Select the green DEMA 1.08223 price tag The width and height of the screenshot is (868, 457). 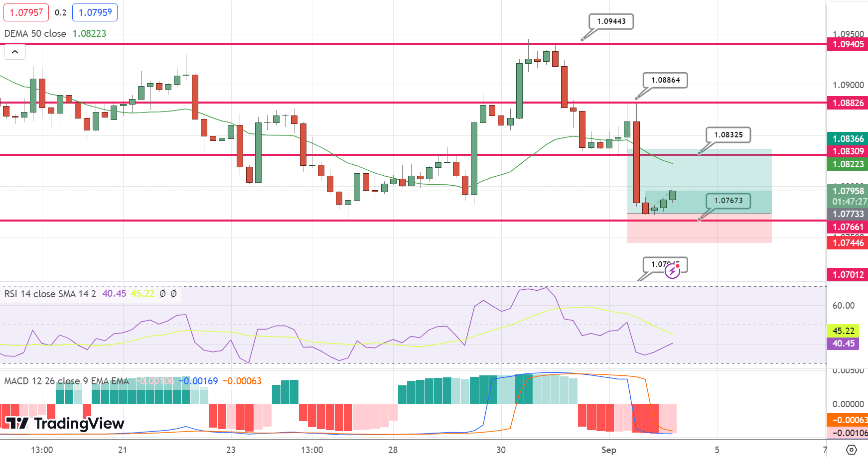tap(848, 164)
